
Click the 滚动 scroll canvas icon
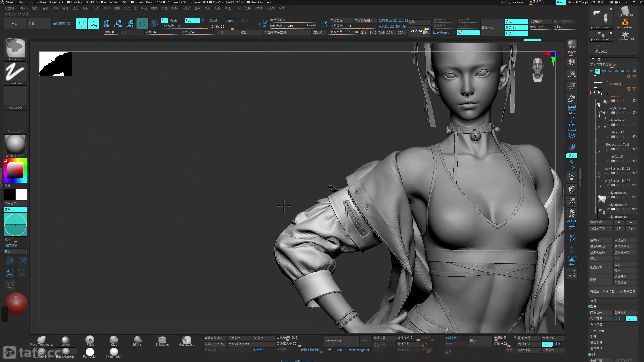point(572,62)
